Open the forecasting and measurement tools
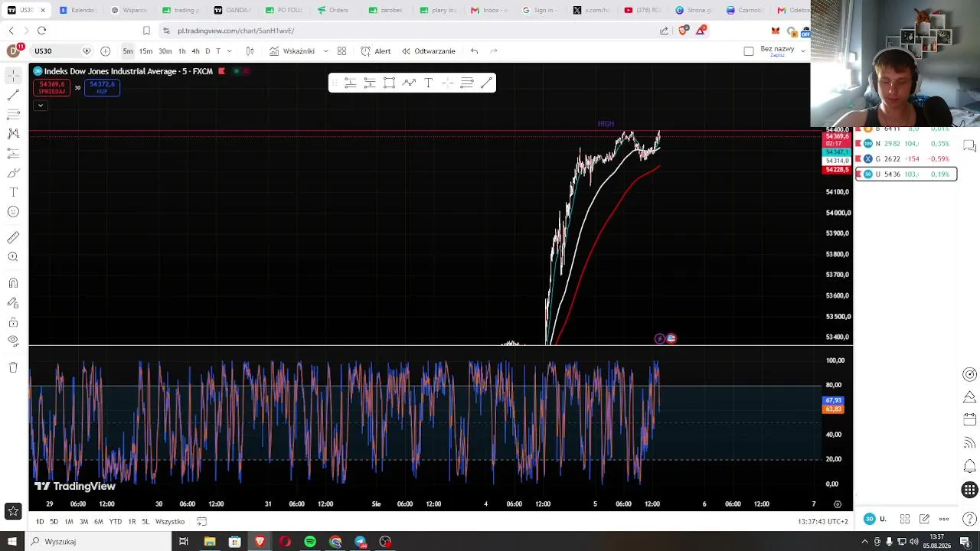 click(13, 153)
